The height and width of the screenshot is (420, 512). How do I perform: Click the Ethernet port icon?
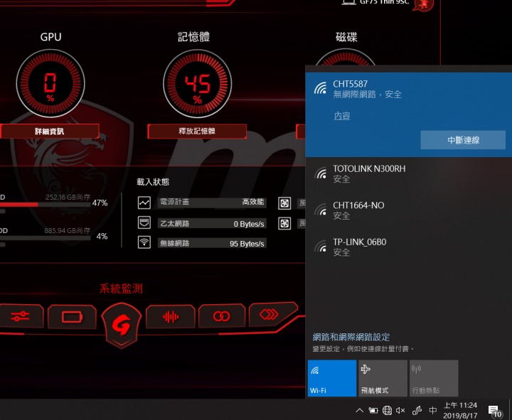pyautogui.click(x=144, y=223)
